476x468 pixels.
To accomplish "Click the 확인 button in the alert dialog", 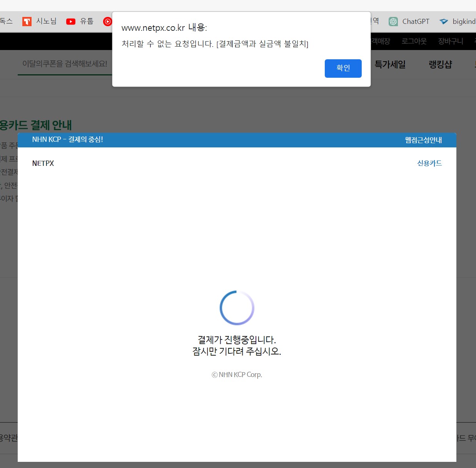I will (x=343, y=68).
